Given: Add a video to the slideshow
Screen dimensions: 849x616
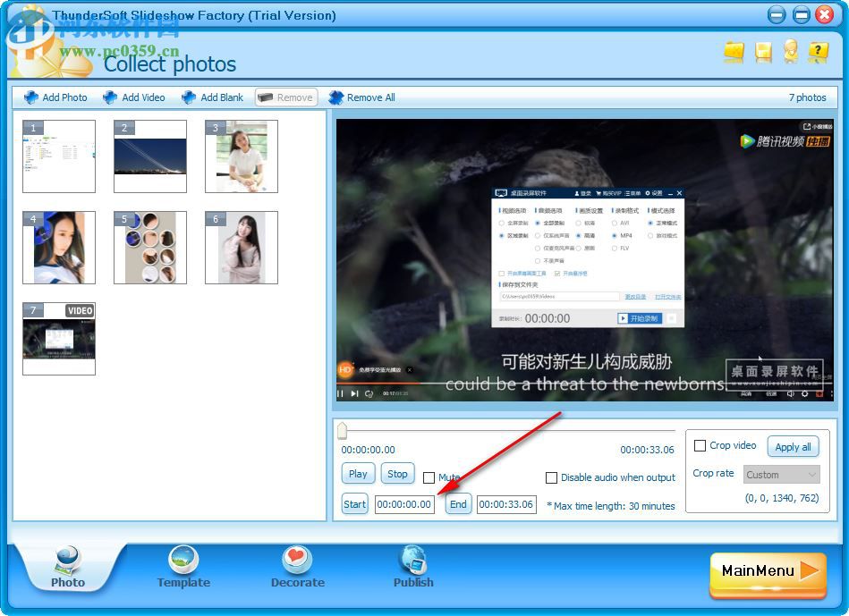Looking at the screenshot, I should (x=134, y=97).
